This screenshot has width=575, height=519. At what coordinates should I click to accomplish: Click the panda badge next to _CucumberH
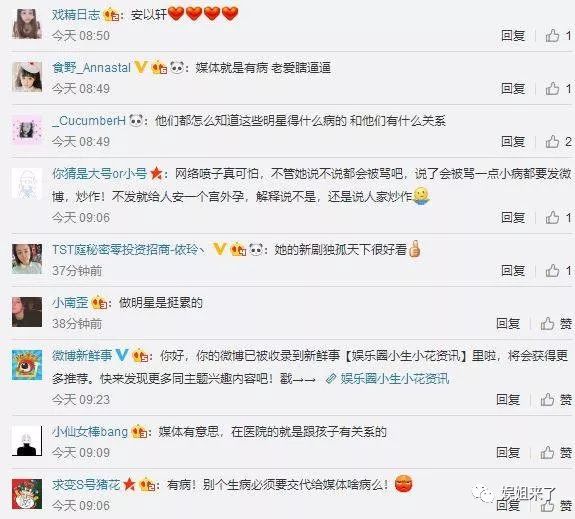136,120
